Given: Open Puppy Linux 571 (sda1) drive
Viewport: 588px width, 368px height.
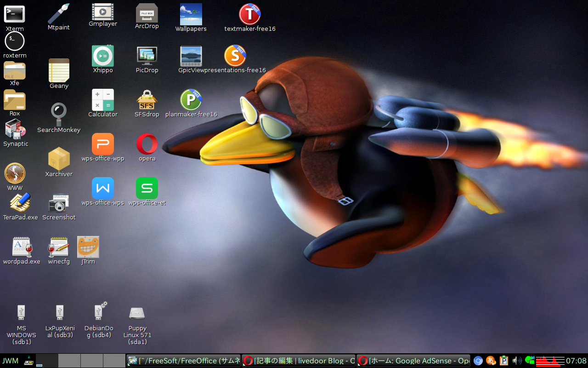Looking at the screenshot, I should tap(137, 313).
